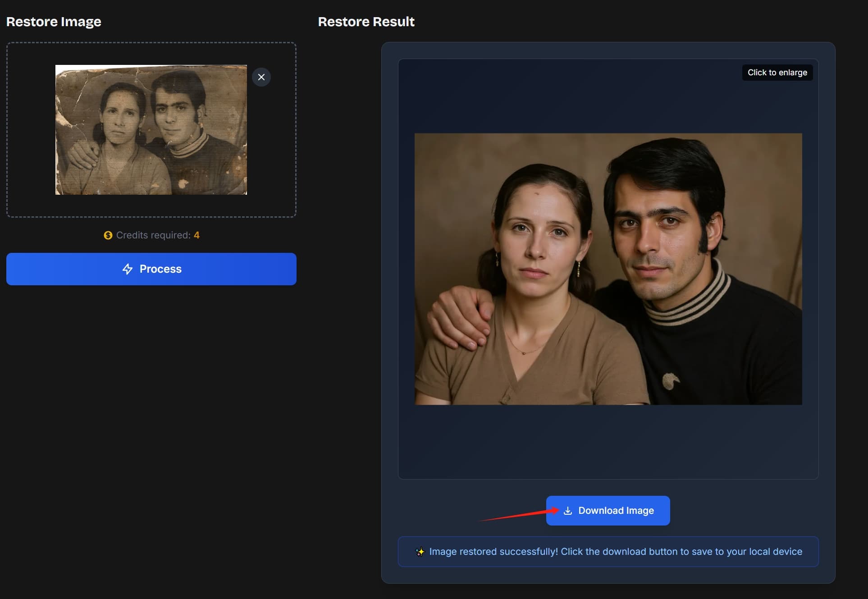Select the uploaded vintage photo thumbnail
Viewport: 868px width, 599px height.
coord(151,130)
